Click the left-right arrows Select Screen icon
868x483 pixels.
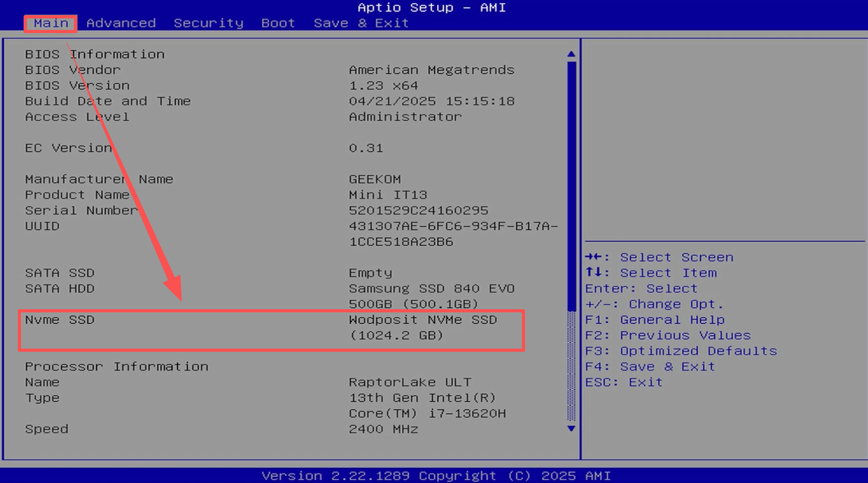594,257
